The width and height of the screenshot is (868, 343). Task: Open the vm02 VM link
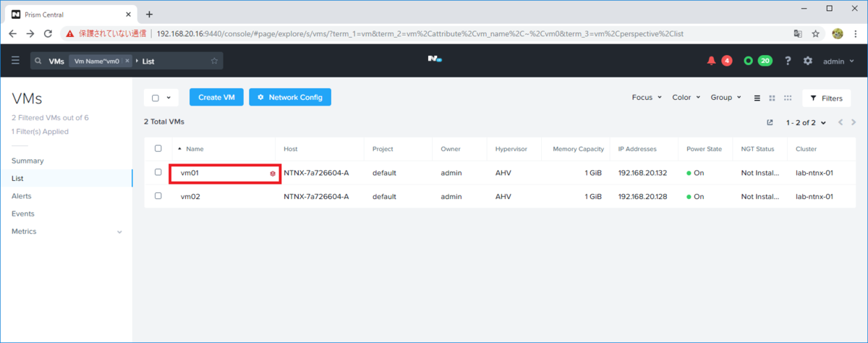tap(190, 197)
